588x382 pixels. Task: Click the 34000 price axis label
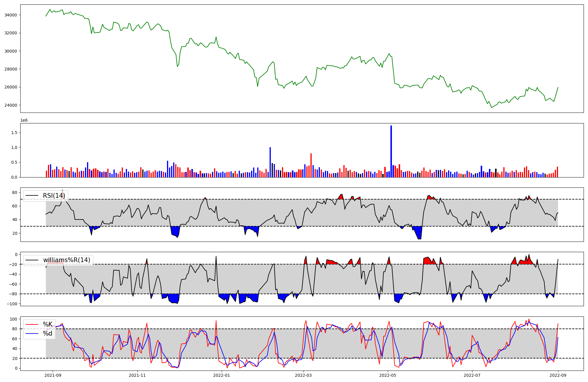tap(11, 15)
